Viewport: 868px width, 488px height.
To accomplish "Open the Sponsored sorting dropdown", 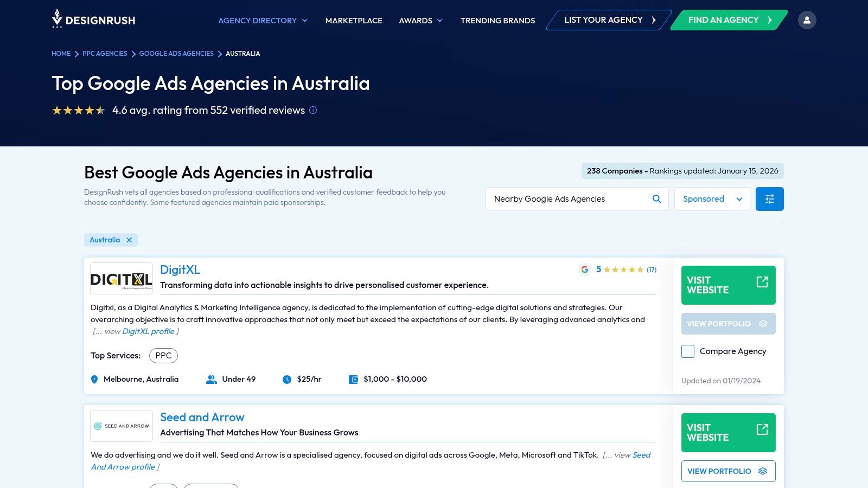I will pos(712,199).
